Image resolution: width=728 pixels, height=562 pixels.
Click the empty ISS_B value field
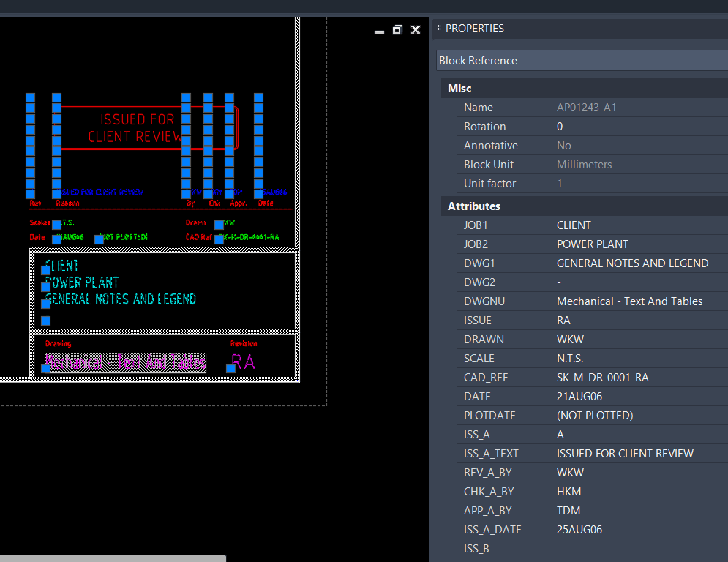[x=641, y=549]
